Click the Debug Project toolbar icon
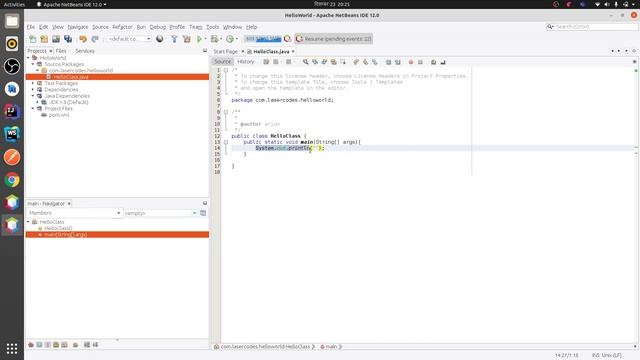640x360 pixels. click(x=214, y=39)
